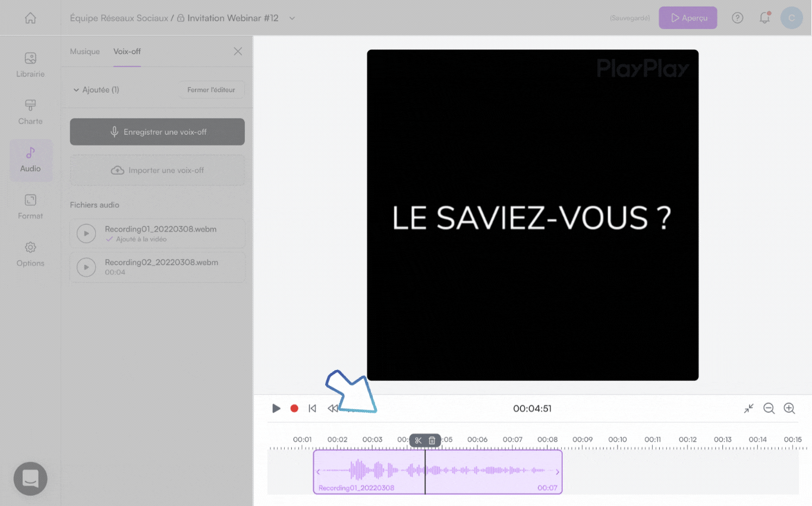The height and width of the screenshot is (506, 812).
Task: Cut the clip with the scissors icon
Action: pyautogui.click(x=418, y=440)
